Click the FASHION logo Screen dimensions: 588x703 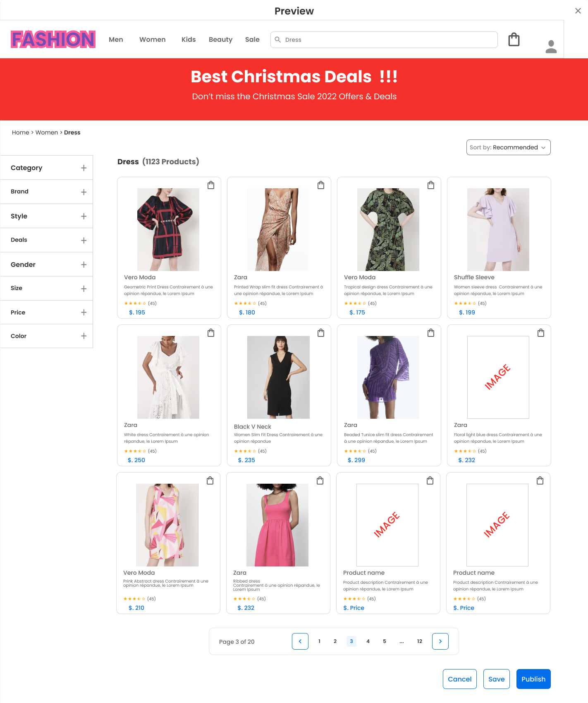coord(53,39)
